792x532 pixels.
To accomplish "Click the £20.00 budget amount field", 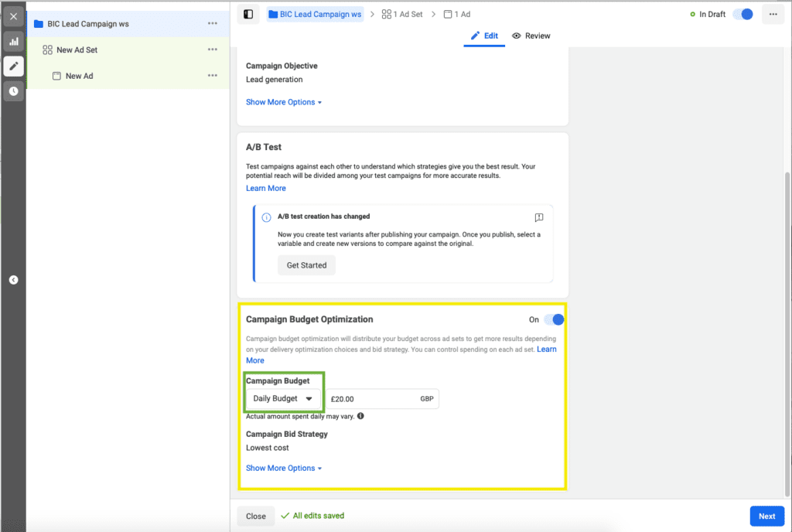I will [x=371, y=399].
